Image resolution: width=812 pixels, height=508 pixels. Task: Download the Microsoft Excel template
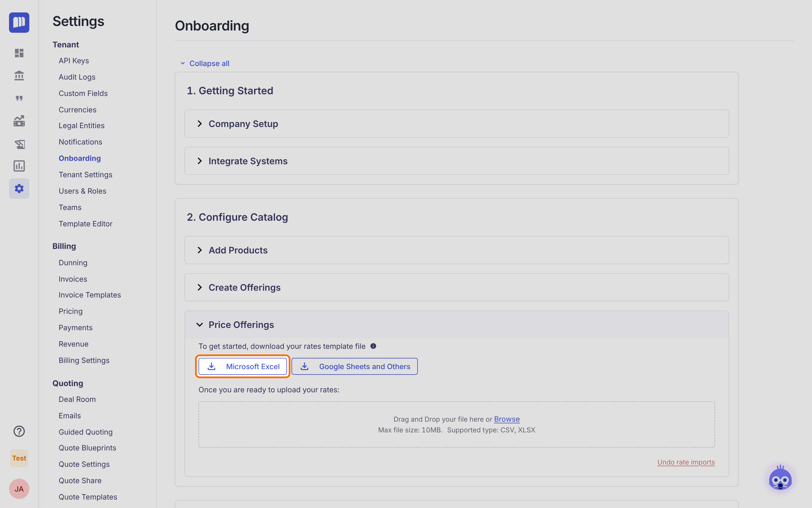(x=242, y=366)
